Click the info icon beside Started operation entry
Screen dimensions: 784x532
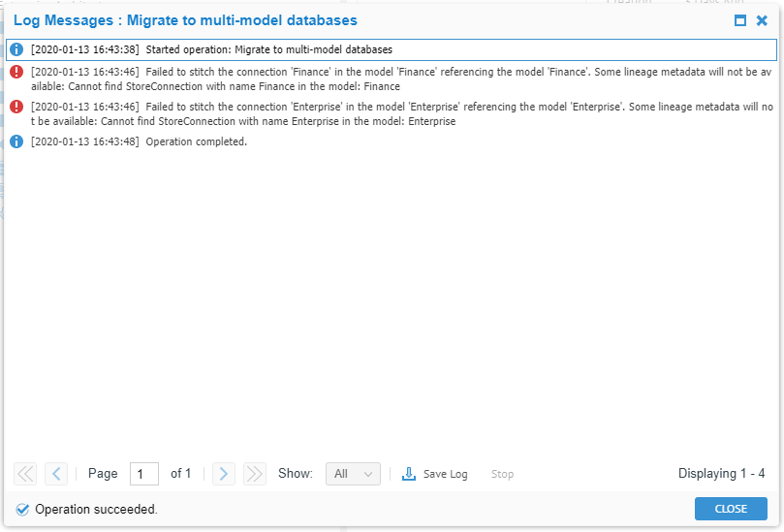click(x=16, y=49)
